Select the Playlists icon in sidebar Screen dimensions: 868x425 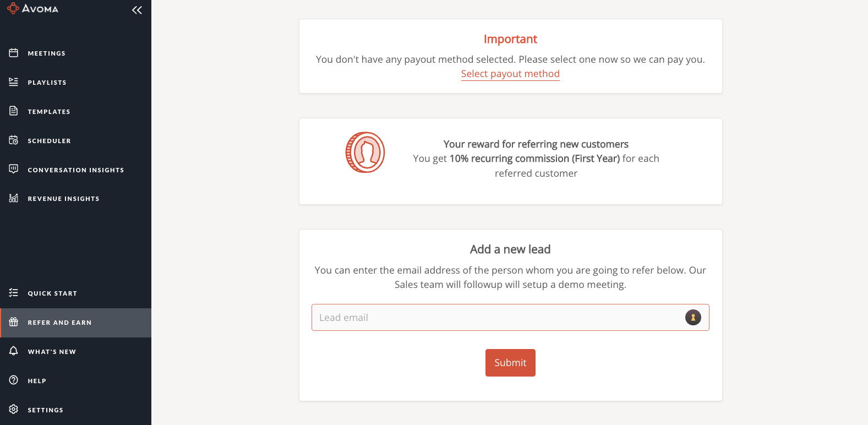tap(14, 82)
